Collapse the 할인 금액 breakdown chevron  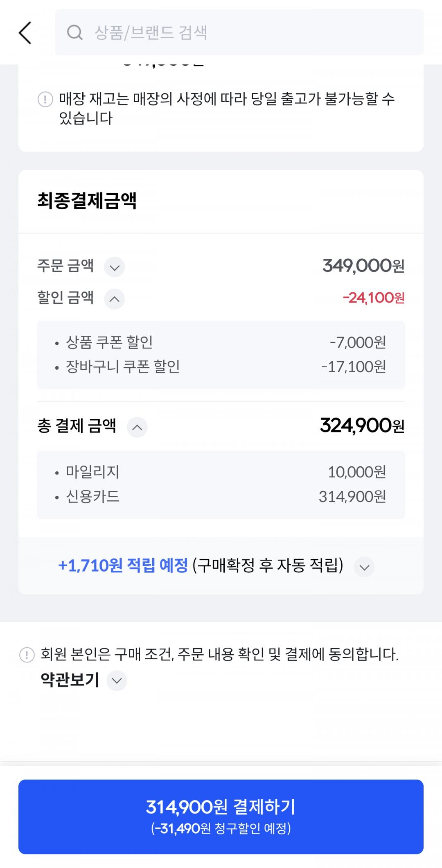point(115,299)
